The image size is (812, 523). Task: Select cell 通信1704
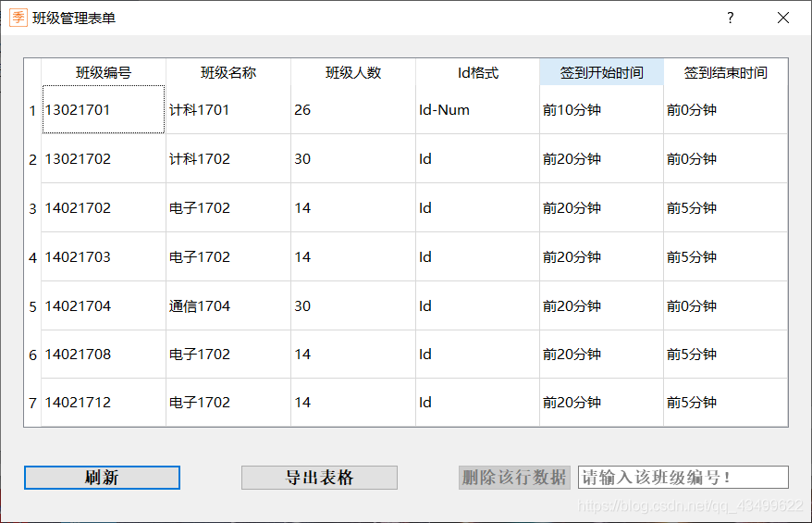click(228, 306)
